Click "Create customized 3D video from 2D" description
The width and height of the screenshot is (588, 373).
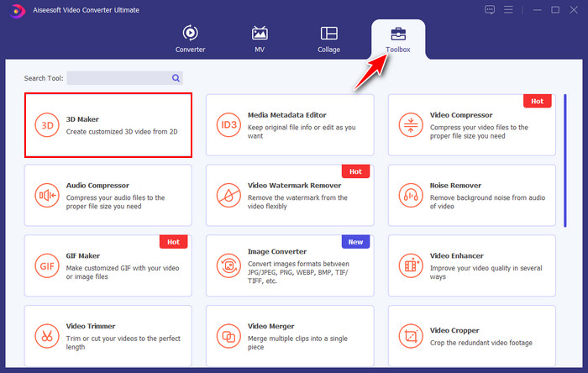click(x=122, y=132)
